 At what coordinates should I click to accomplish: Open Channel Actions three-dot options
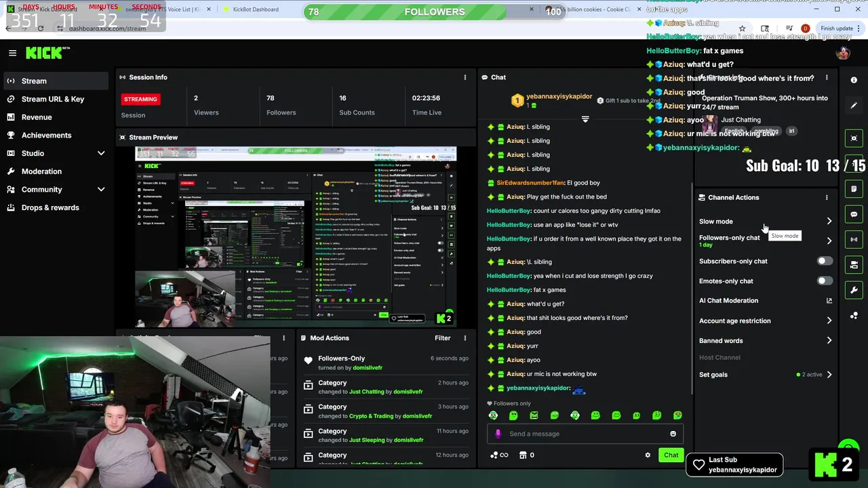tap(826, 197)
